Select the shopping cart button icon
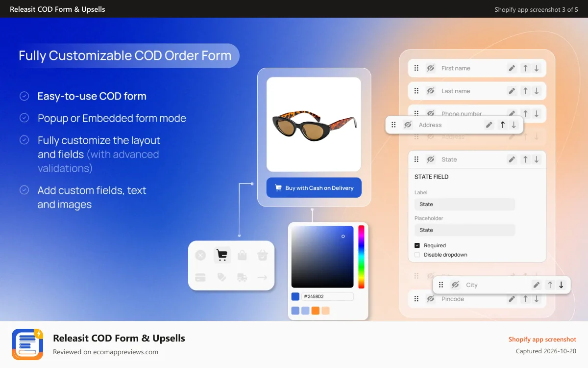This screenshot has height=368, width=588. [x=222, y=255]
